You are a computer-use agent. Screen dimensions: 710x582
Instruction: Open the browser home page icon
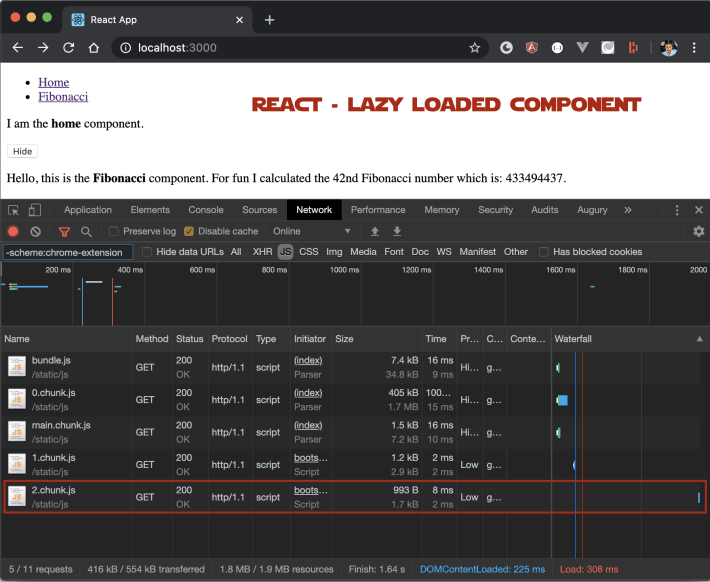94,48
